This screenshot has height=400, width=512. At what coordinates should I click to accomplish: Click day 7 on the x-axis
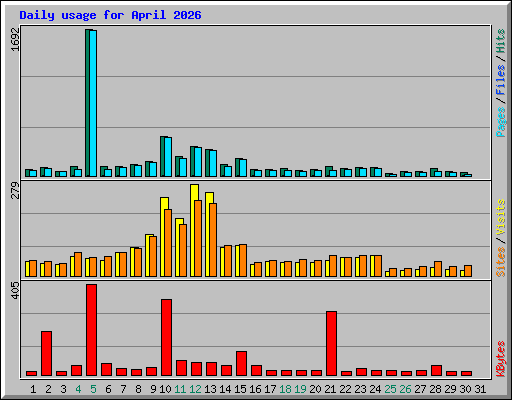pyautogui.click(x=123, y=389)
